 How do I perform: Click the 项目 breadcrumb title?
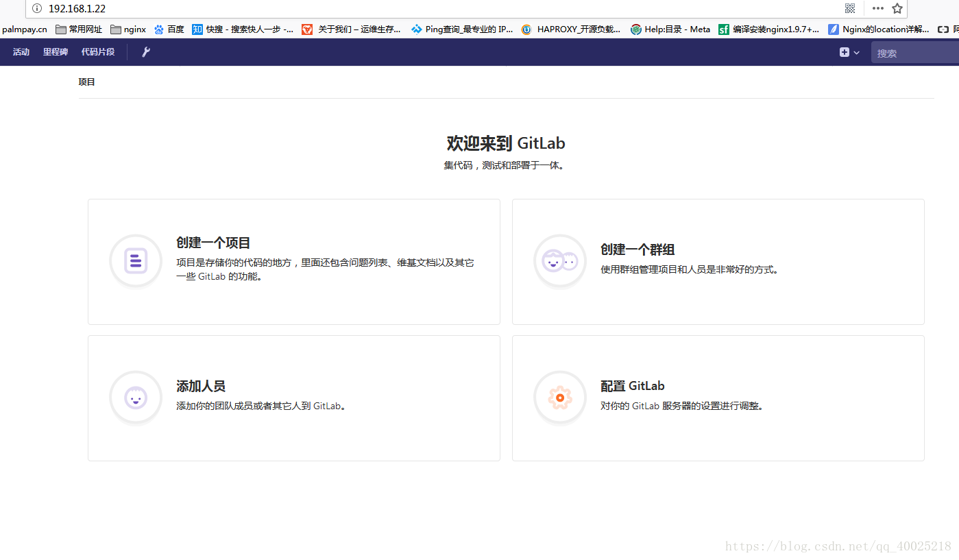pos(87,82)
